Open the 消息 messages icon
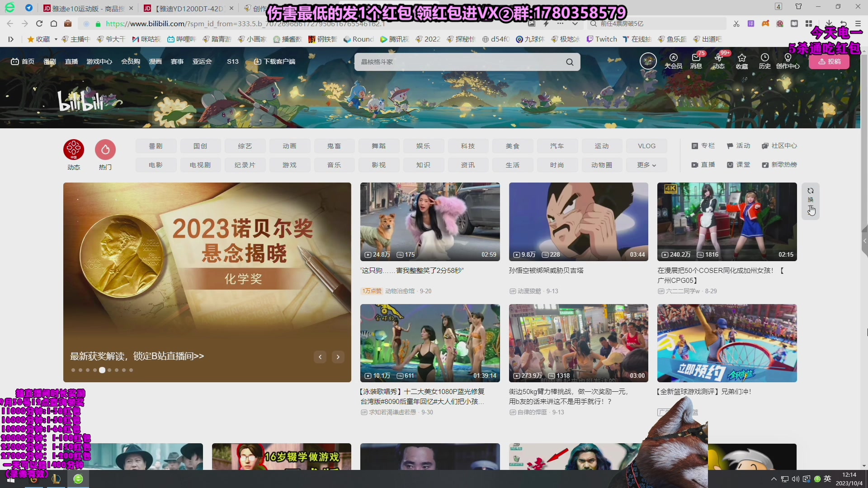 point(696,62)
